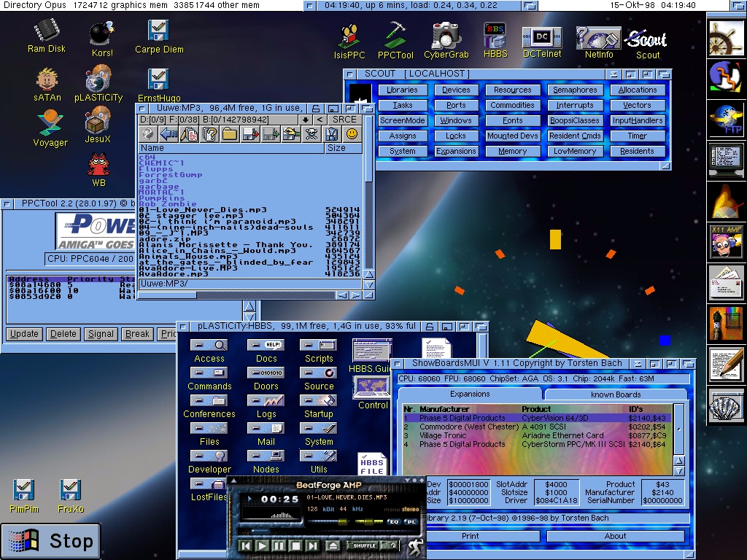Open the Startup drawer in HBBS window
This screenshot has height=560, width=747.
point(318,406)
